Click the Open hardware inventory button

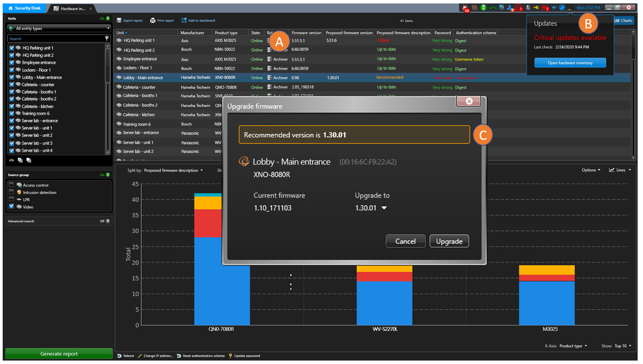click(x=570, y=62)
